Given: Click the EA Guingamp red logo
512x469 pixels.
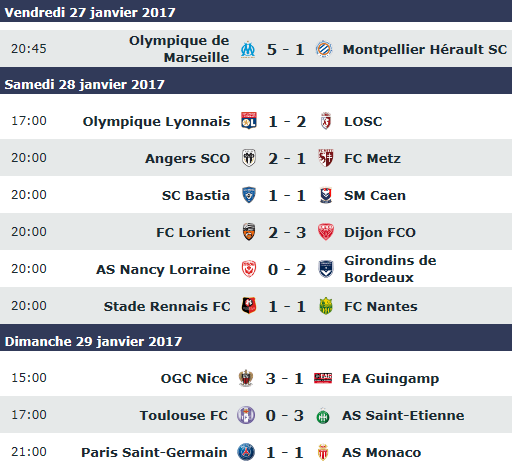Looking at the screenshot, I should point(323,378).
